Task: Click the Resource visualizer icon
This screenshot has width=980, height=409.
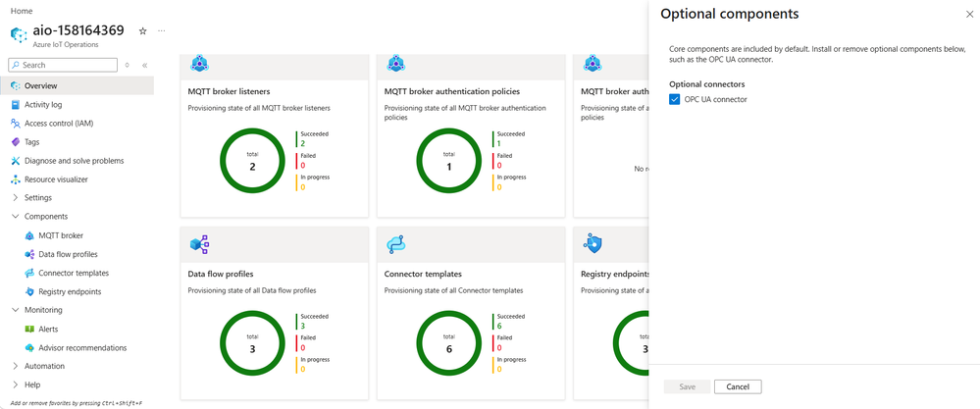Action: point(16,179)
